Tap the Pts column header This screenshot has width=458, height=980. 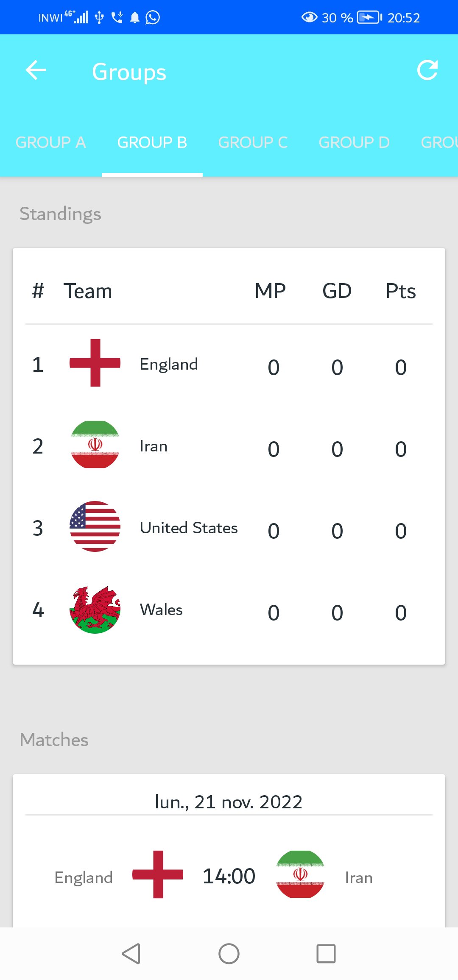coord(400,291)
